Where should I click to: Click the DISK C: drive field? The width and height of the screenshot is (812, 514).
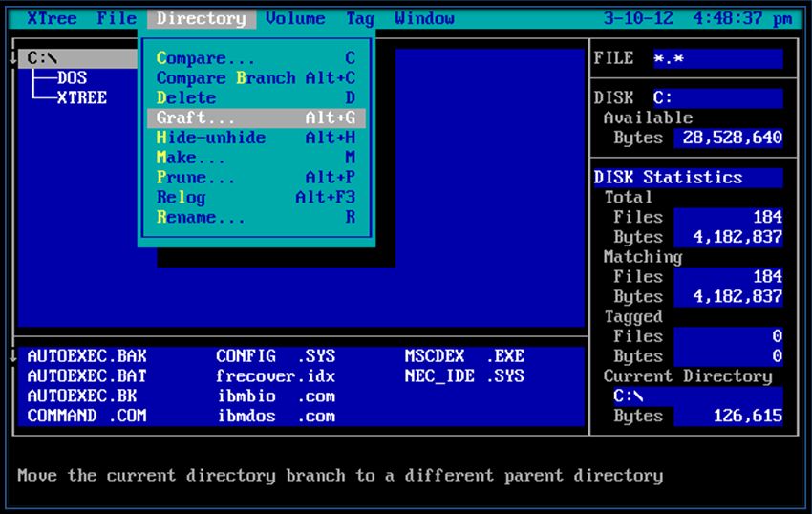717,98
